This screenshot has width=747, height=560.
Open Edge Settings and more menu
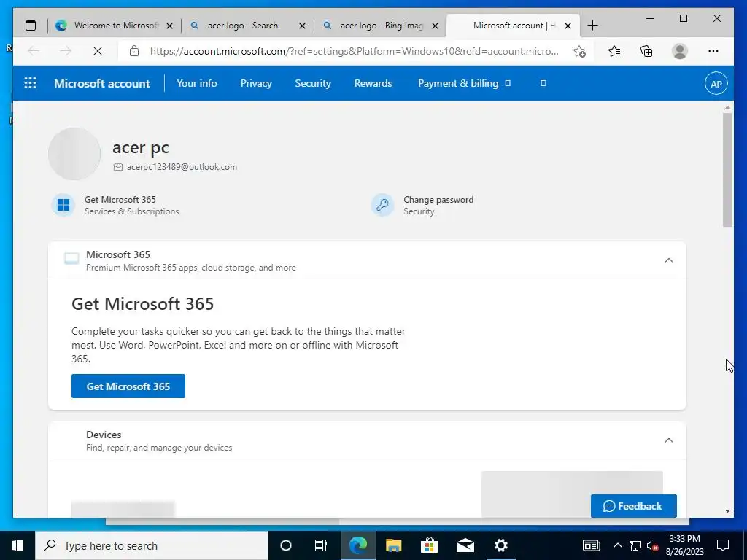[713, 51]
